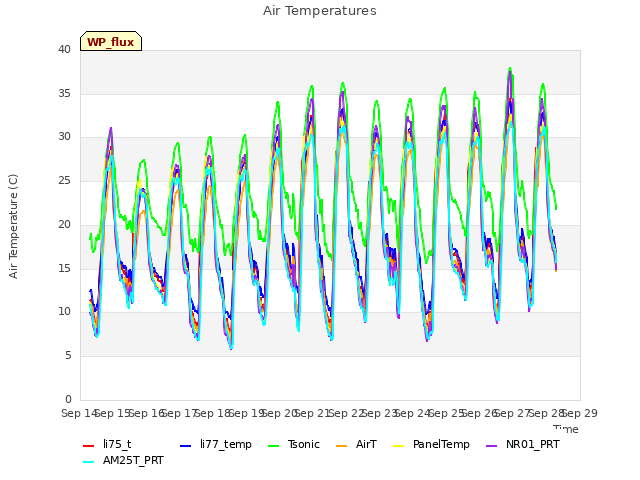The image size is (640, 480).
Task: Click the WP_flux site label
Action: point(111,42)
